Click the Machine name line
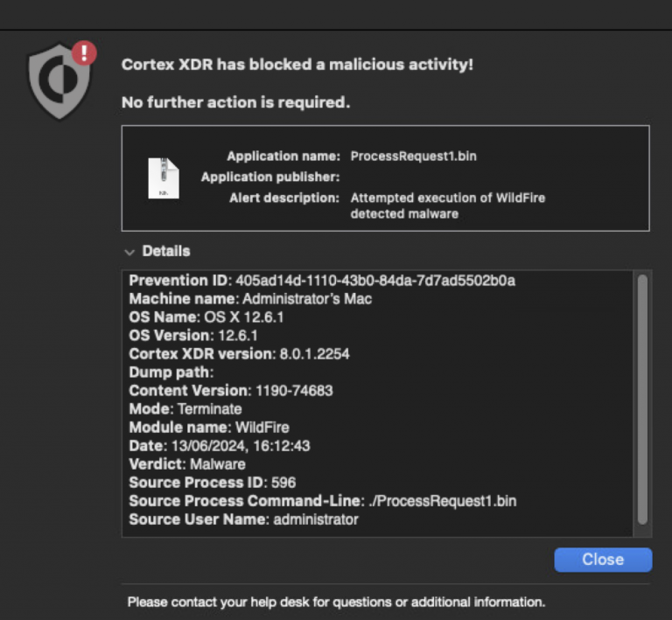This screenshot has width=672, height=620. tap(250, 299)
